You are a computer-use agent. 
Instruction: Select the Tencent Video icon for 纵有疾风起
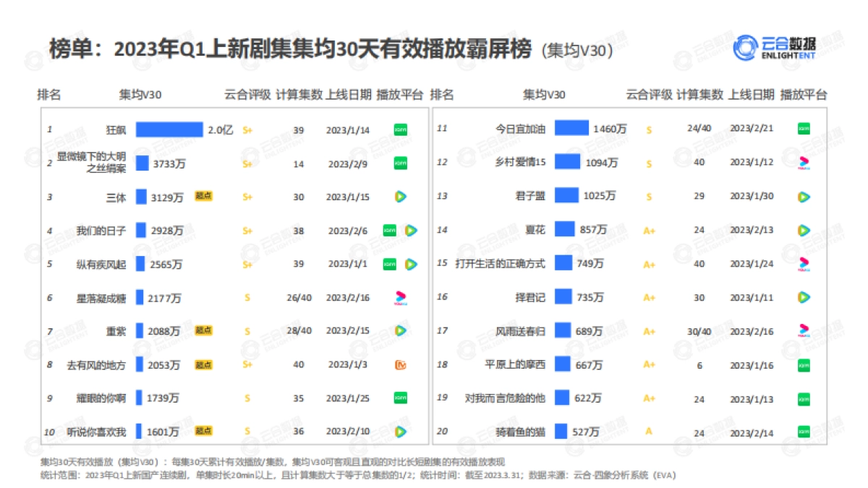(x=411, y=264)
